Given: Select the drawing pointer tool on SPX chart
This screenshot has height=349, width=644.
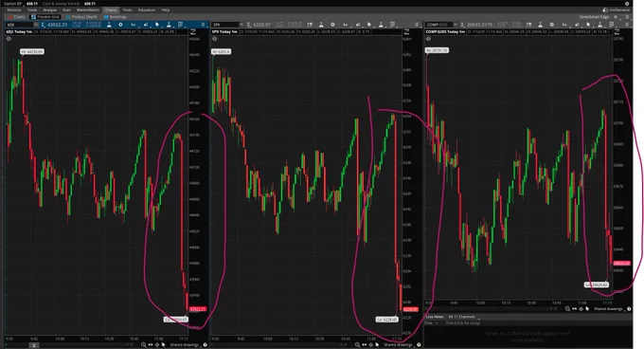Looking at the screenshot, I should point(368,25).
